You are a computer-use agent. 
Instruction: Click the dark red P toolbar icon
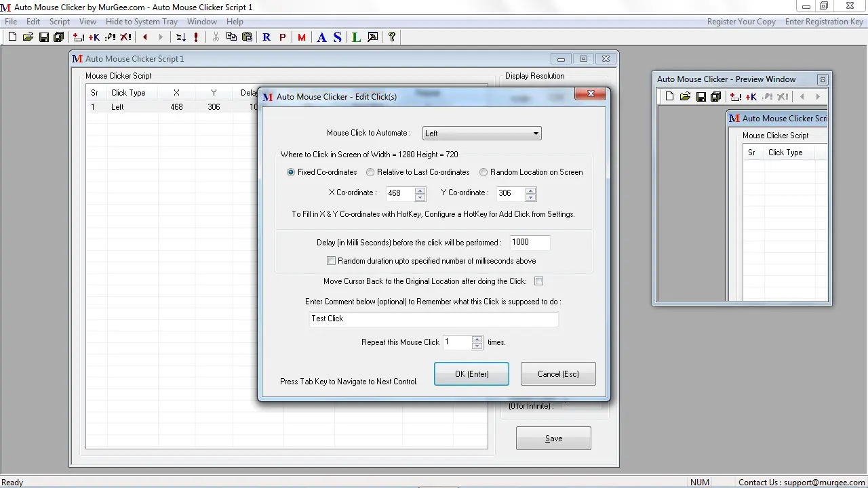tap(283, 37)
